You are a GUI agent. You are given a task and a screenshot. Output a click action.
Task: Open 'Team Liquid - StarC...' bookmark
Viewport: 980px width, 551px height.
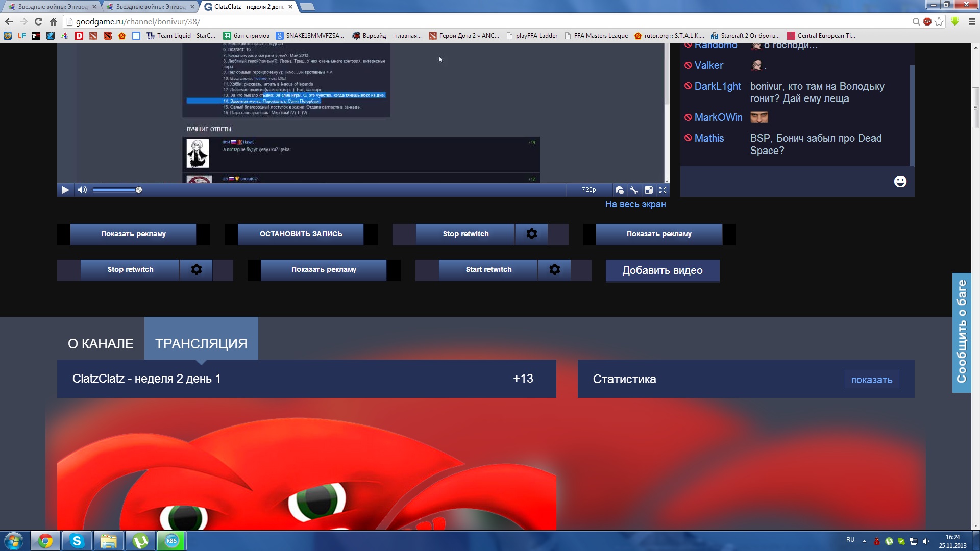pos(181,36)
